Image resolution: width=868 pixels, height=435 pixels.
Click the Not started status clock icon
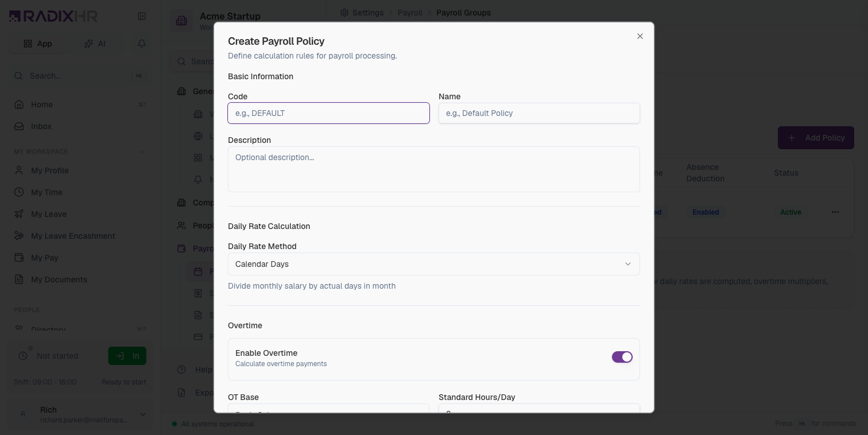pos(23,356)
